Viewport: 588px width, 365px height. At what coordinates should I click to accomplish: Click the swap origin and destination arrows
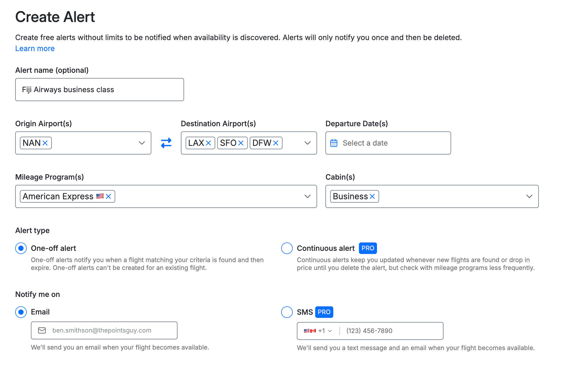pos(166,143)
